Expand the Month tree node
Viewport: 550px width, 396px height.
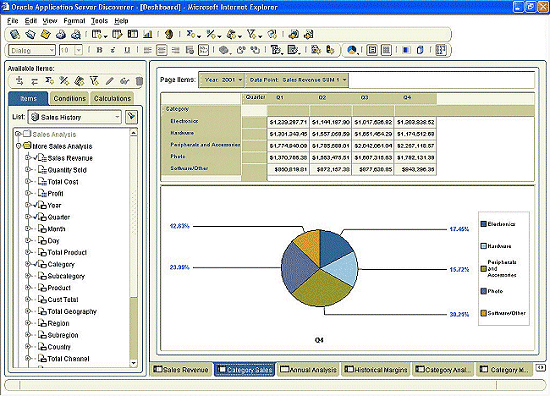point(28,228)
